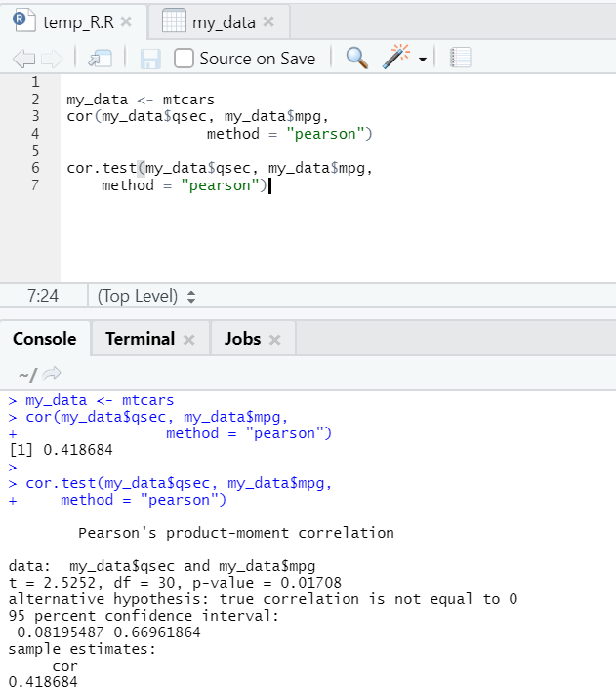Click the 'alternative hypothesis' console line
616x693 pixels.
[x=263, y=599]
